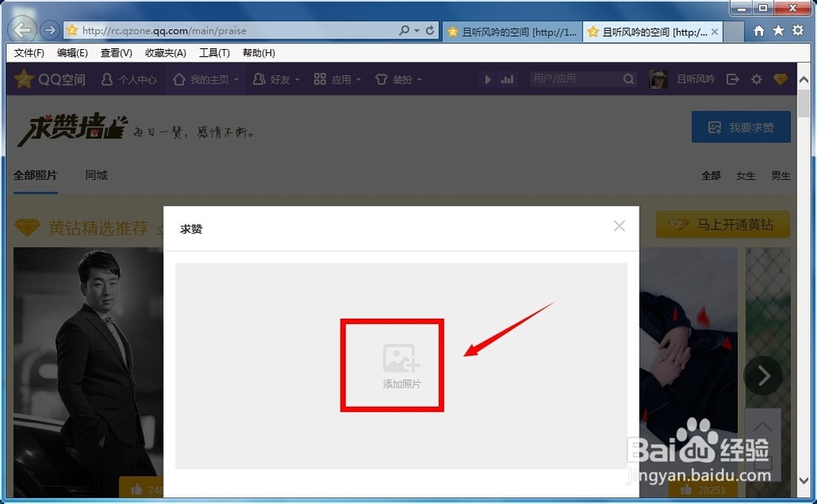
Task: Click the Qzone logout icon beside username
Action: tap(733, 79)
